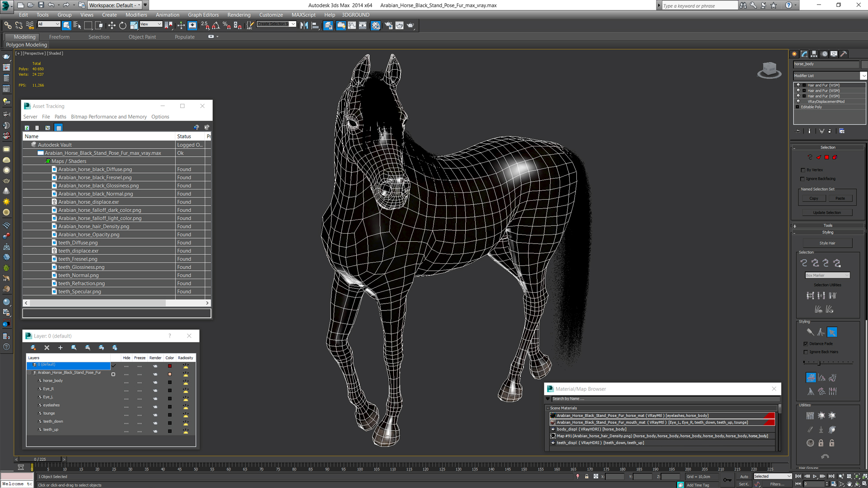Click the Update Selection button

coord(827,212)
